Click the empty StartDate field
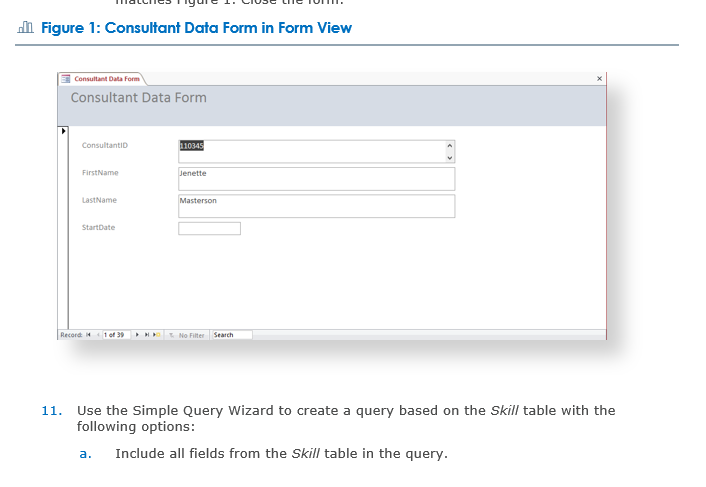Viewport: 706px width, 487px height. [209, 228]
